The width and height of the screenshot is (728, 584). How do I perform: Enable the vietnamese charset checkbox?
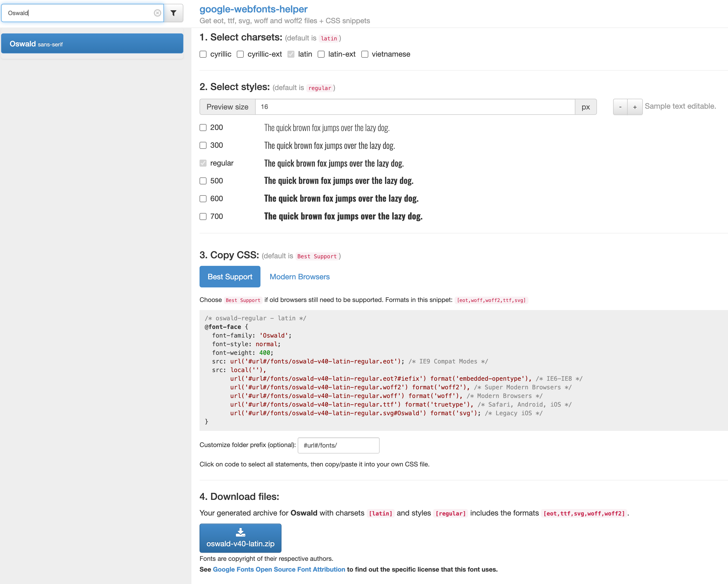click(x=365, y=54)
